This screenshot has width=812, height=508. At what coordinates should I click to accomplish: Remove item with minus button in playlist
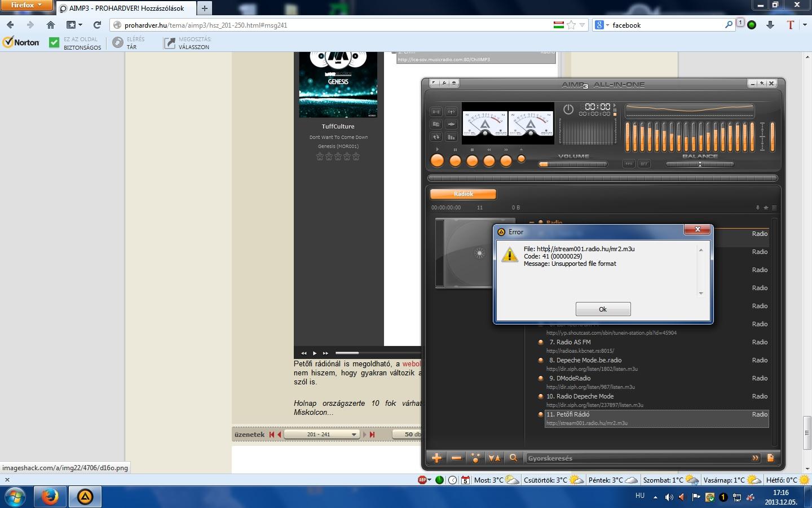(x=456, y=458)
